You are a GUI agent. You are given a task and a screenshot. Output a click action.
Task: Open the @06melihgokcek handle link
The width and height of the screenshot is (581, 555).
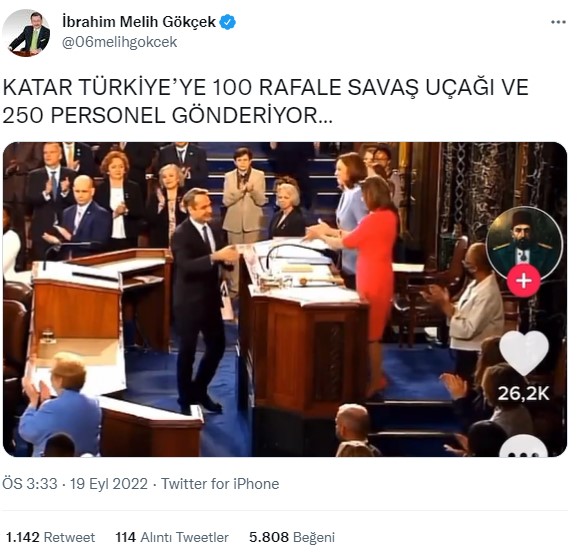pos(119,42)
